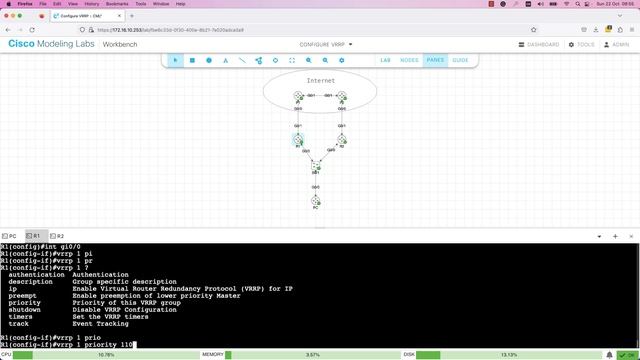Click the green OK status indicator
This screenshot has width=640, height=360.
627,355
